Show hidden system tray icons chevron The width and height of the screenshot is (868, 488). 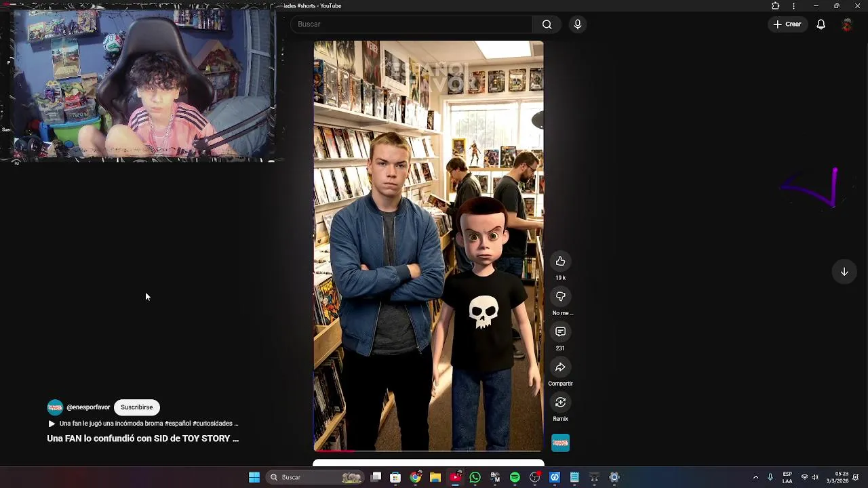click(755, 477)
